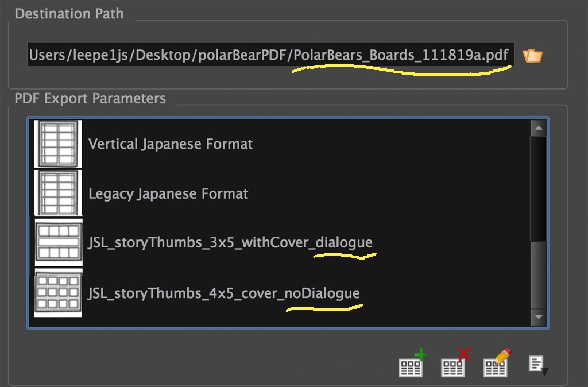Click the 3x5 withCover layout thumbnail
This screenshot has height=387, width=588.
pyautogui.click(x=58, y=243)
